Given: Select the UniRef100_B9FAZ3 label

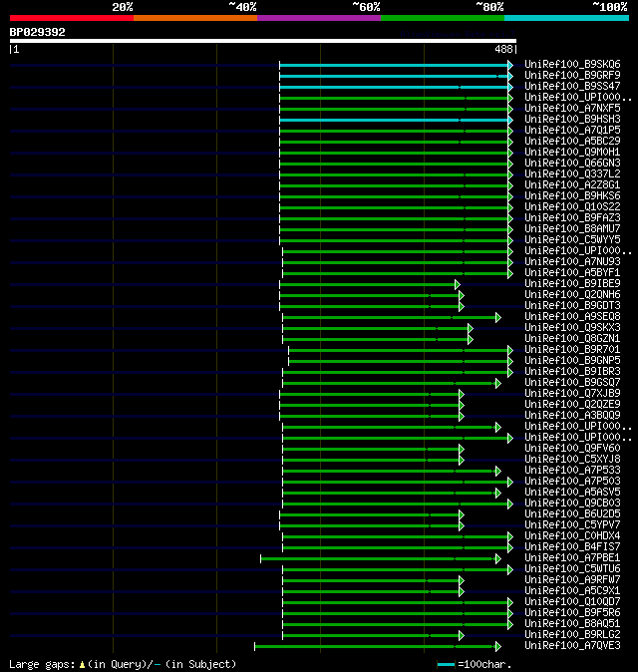Looking at the screenshot, I should click(572, 217).
